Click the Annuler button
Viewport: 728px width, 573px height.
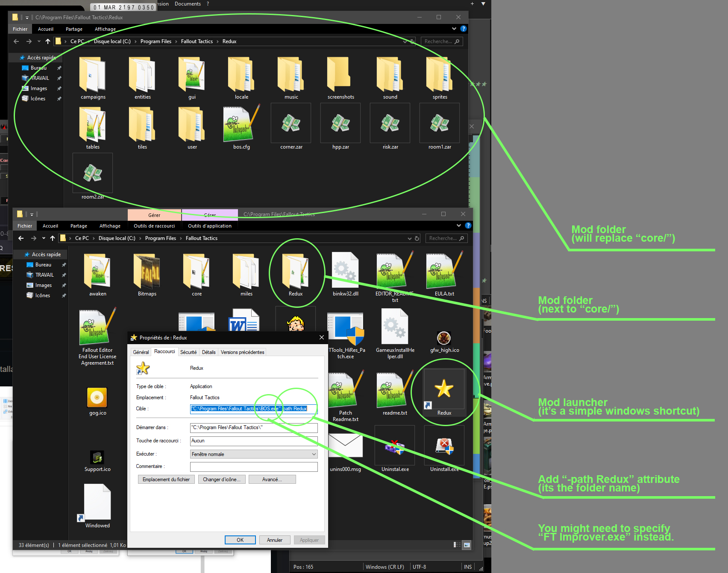(x=275, y=540)
